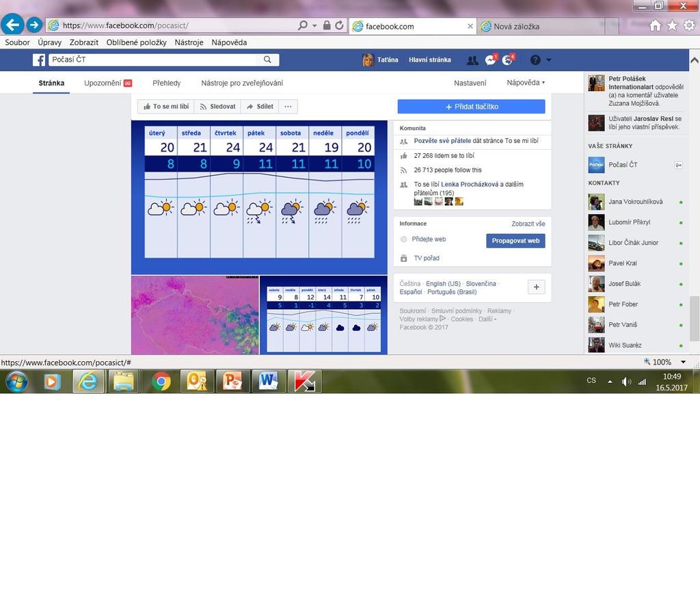
Task: Select the Přidejte web radio circle
Action: click(x=403, y=239)
